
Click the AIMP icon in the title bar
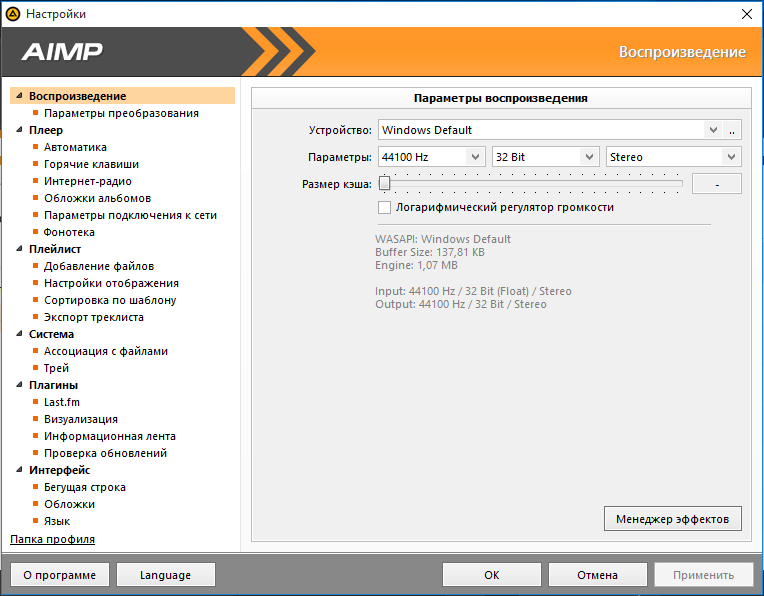(x=13, y=14)
